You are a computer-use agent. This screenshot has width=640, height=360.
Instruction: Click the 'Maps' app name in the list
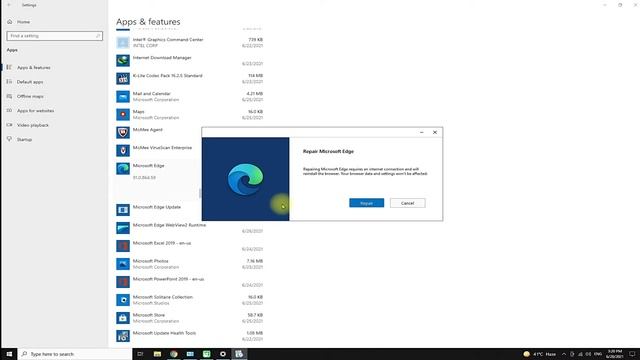tap(138, 111)
